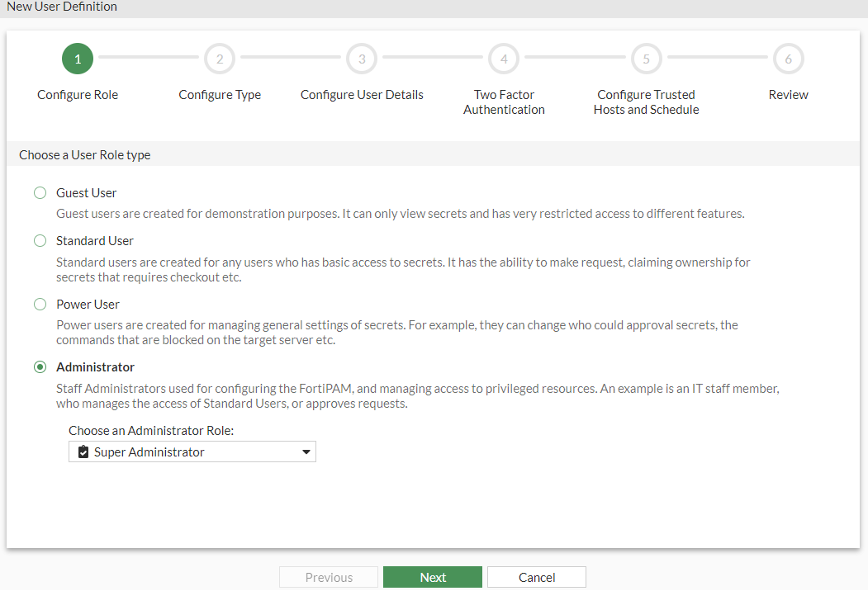Viewport: 868px width, 591px height.
Task: Select the Administrator role option
Action: tap(40, 366)
